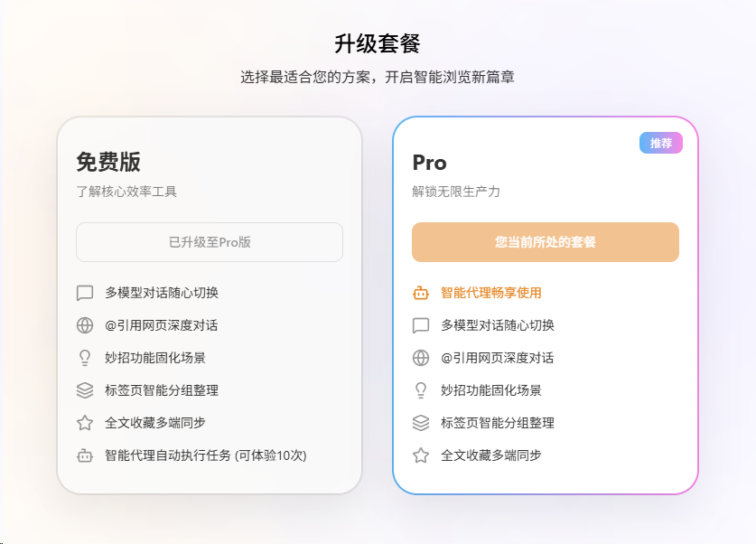This screenshot has height=544, width=756.
Task: Click globe icon in 免费版 card
Action: [x=85, y=325]
